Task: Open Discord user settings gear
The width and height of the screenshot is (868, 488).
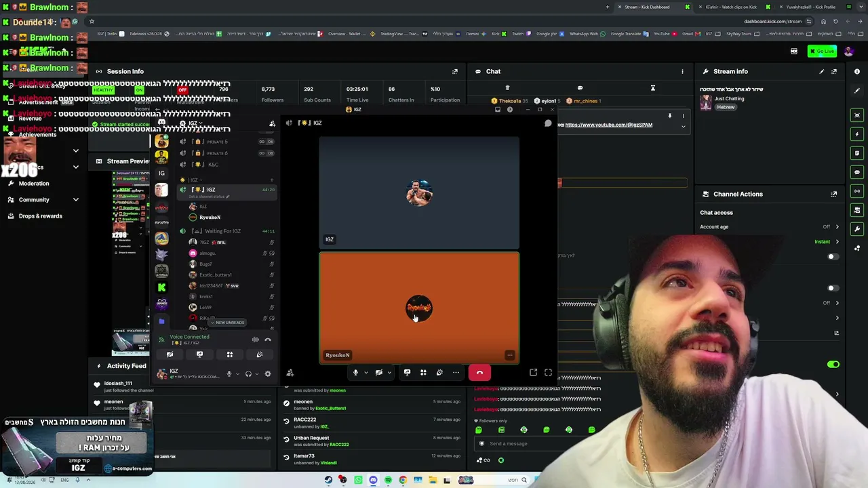Action: 268,374
